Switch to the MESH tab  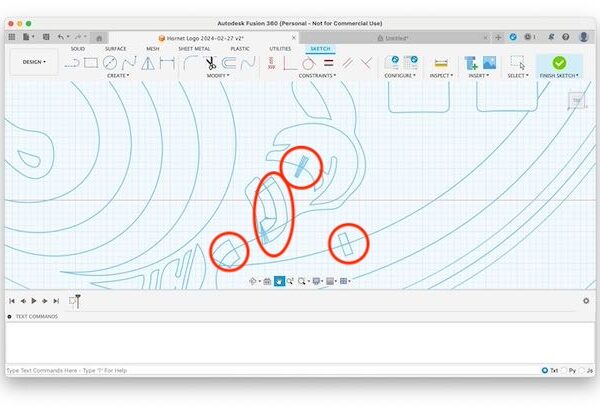pyautogui.click(x=153, y=49)
